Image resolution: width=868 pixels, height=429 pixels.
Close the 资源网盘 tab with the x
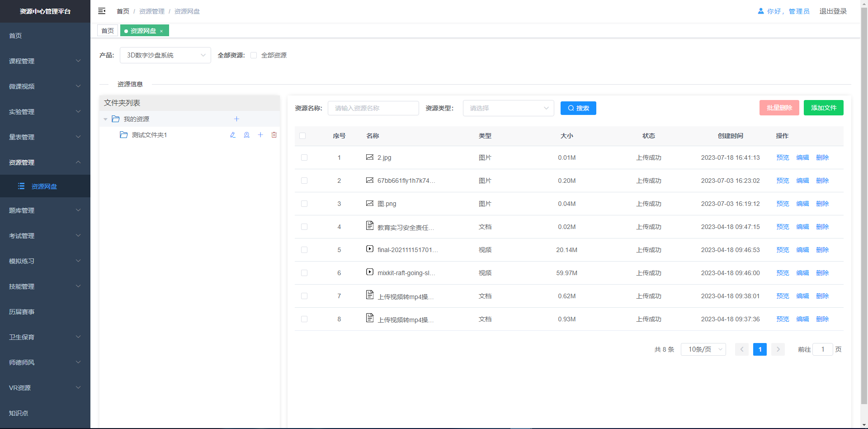pyautogui.click(x=161, y=31)
